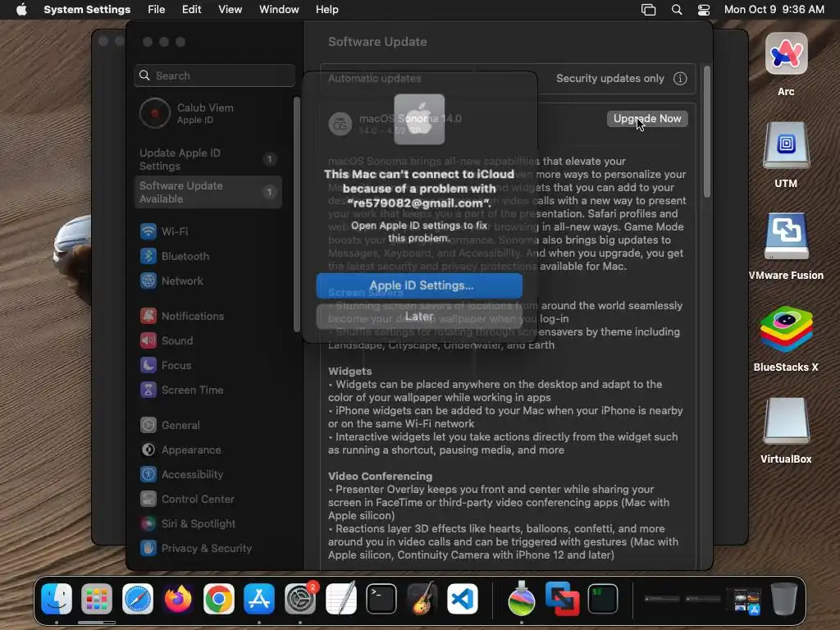Open Control Center settings icon

tap(148, 500)
